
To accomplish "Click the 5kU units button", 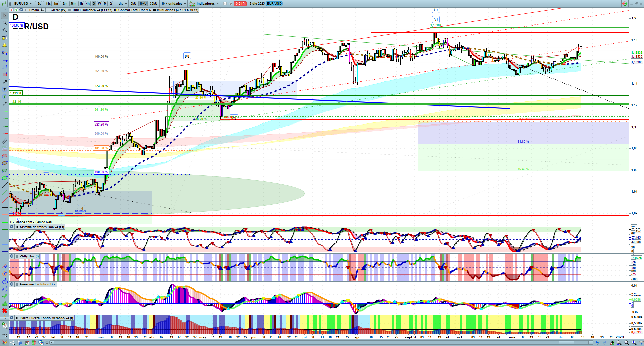I will coord(133,4).
